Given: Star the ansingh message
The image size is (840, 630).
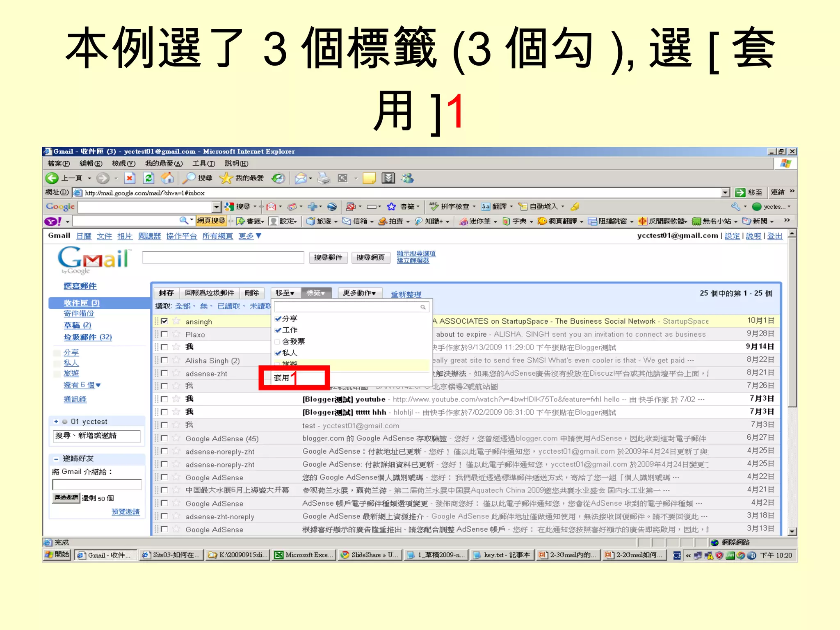Looking at the screenshot, I should (176, 321).
